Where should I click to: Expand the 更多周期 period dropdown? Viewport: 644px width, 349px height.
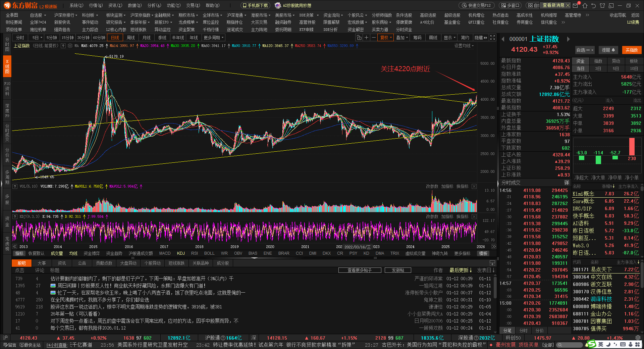tap(213, 38)
